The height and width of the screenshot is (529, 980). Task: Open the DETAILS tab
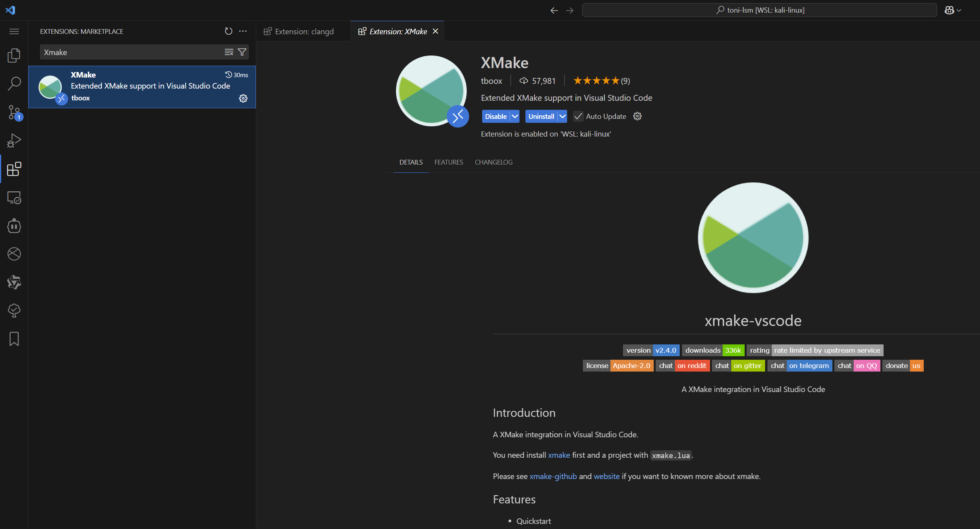pyautogui.click(x=411, y=162)
